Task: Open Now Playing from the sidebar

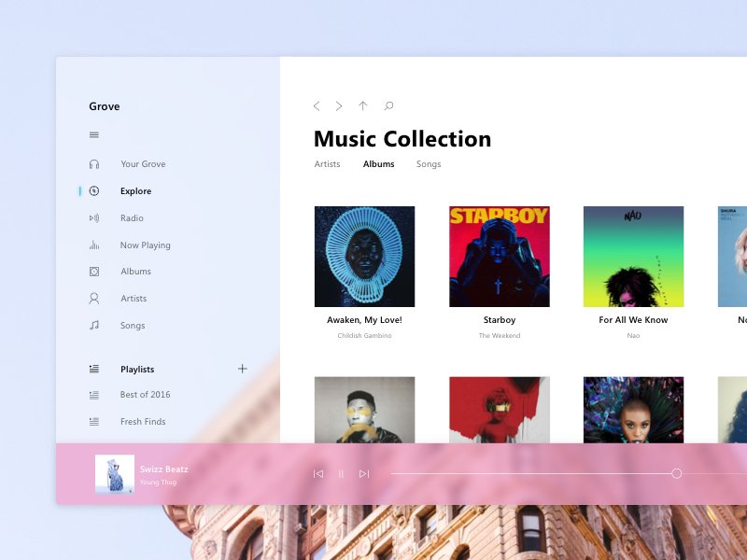Action: (x=146, y=245)
